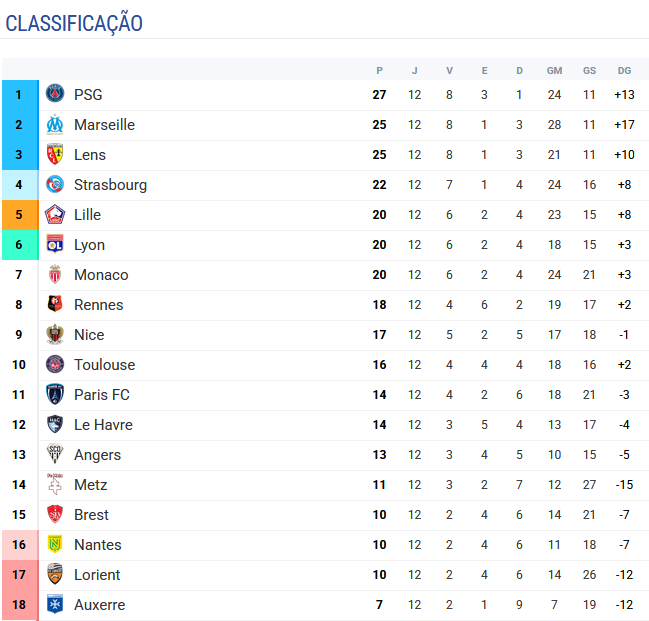
Task: Click the GM goals scored column header
Action: click(x=554, y=70)
